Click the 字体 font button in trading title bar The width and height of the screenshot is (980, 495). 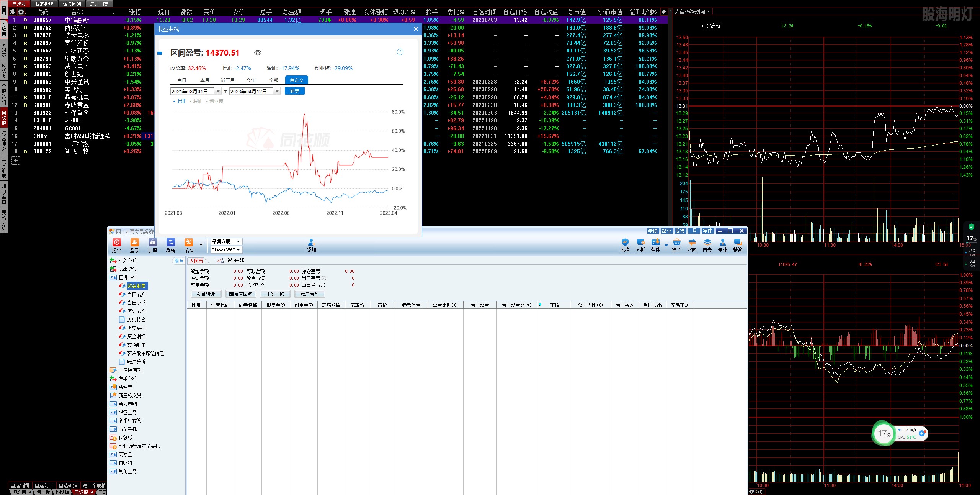point(707,231)
